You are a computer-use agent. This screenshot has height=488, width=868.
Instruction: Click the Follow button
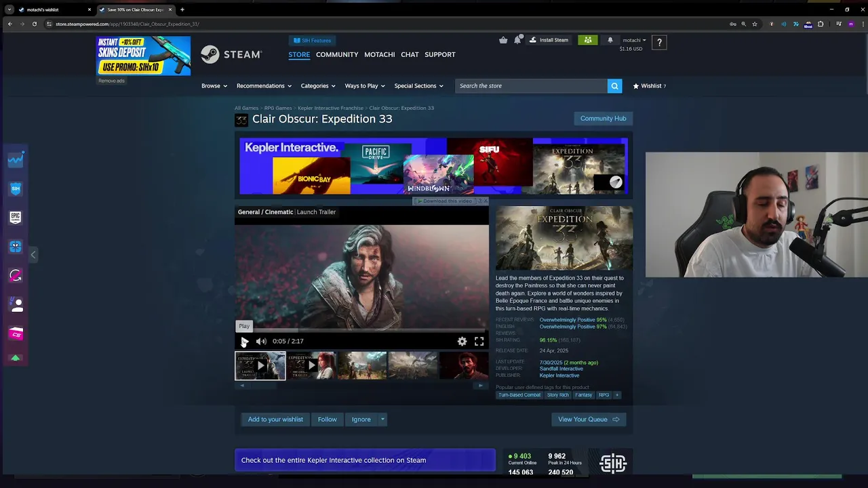[327, 420]
